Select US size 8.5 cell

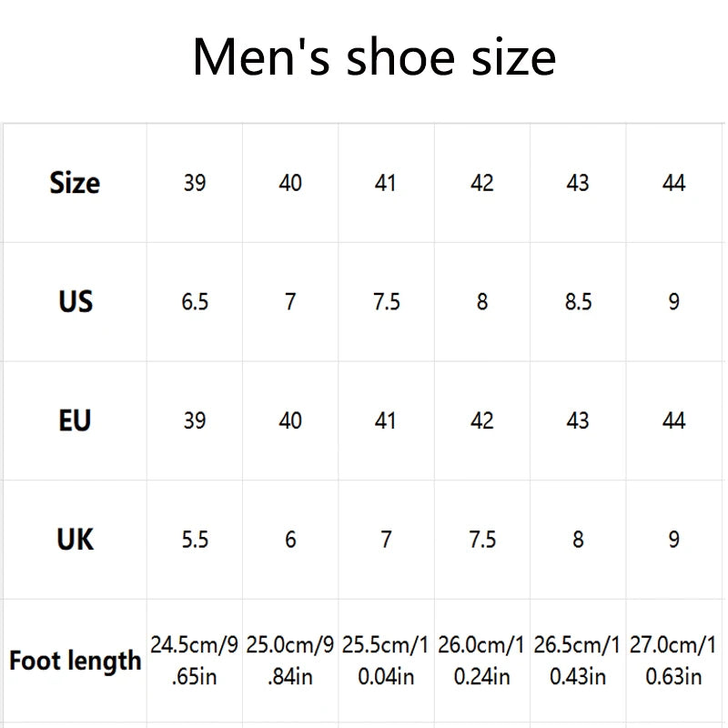[x=578, y=301]
